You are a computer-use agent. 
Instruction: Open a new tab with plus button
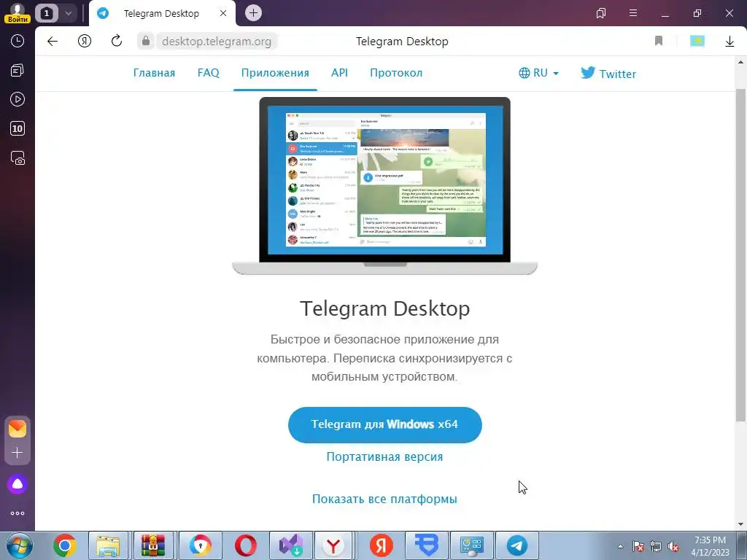click(x=253, y=13)
